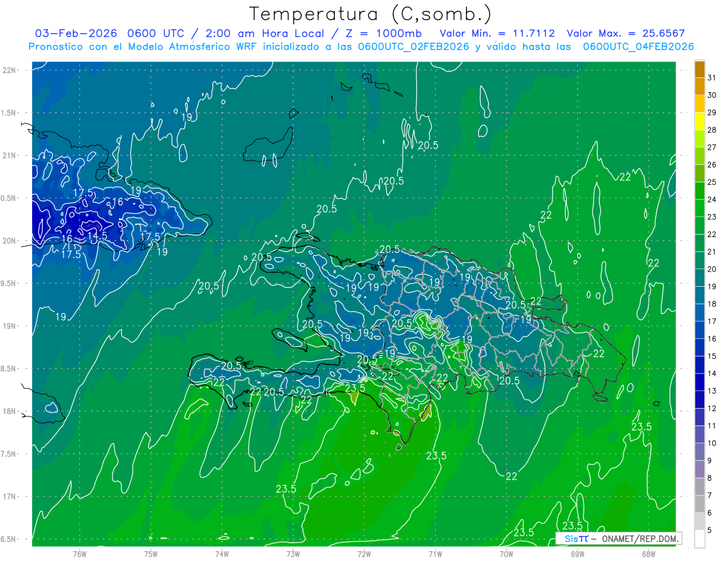Click the 14.5 contour label over Cuba
The width and height of the screenshot is (728, 562).
(98, 236)
